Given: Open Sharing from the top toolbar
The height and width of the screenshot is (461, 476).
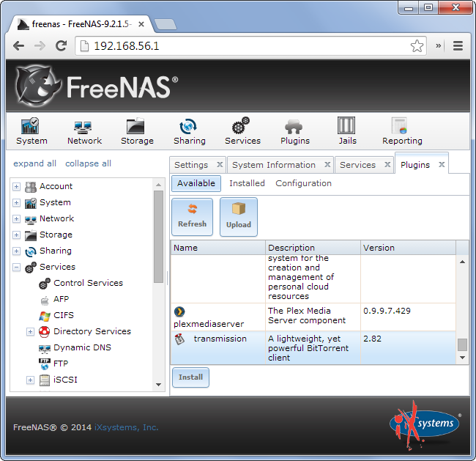Looking at the screenshot, I should 190,131.
